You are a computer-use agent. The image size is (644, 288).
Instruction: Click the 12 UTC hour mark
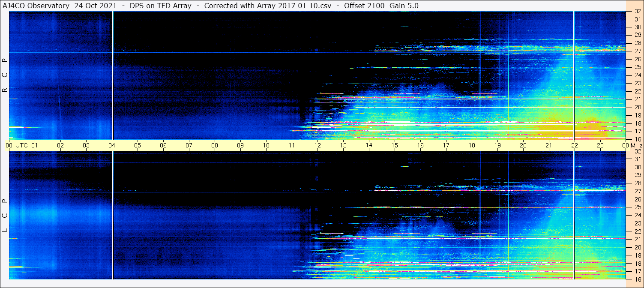pos(318,145)
